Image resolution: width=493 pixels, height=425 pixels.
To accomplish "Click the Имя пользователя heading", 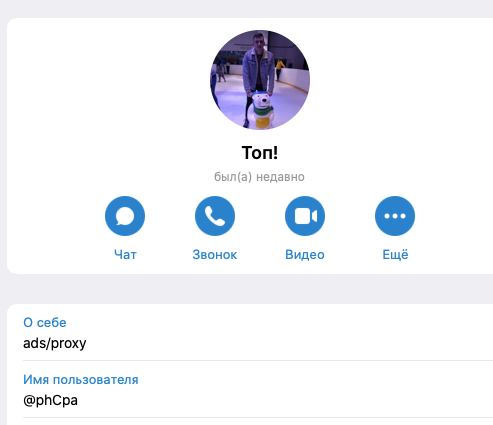I will coord(81,380).
